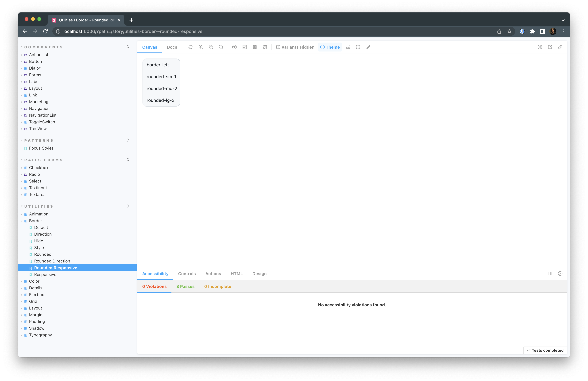Expand the ActionList component group
The image size is (588, 381).
[39, 55]
